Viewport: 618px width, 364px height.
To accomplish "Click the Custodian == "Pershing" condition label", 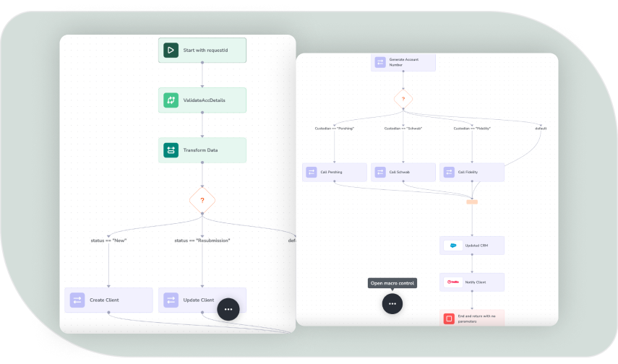I will coord(334,129).
